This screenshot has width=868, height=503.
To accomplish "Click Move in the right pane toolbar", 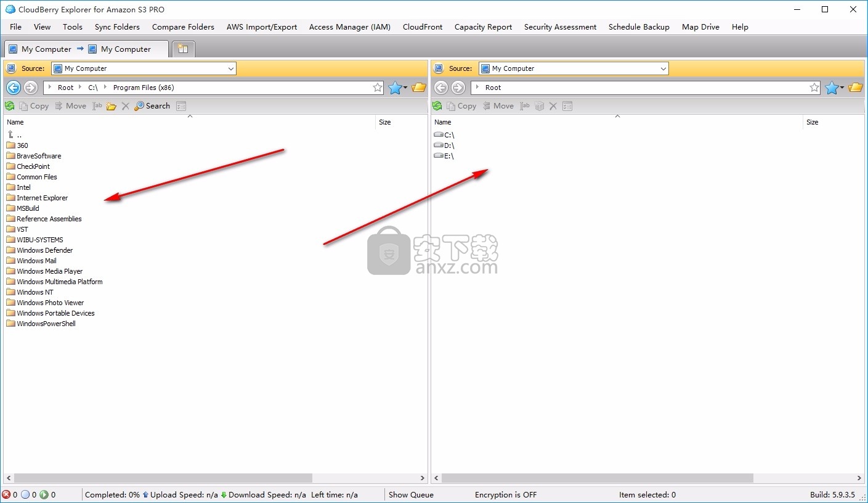I will coord(498,106).
